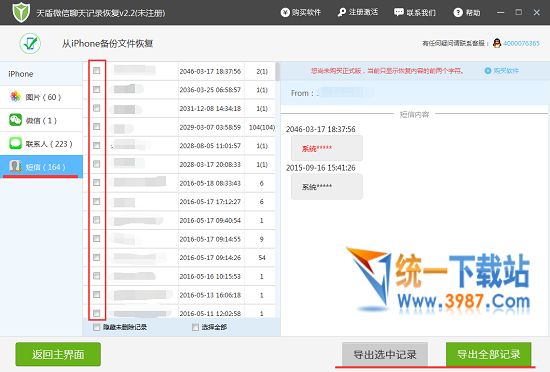Screen dimensions: 550x372
Task: Click the chat bubble icon for 联系我们
Action: tap(398, 13)
